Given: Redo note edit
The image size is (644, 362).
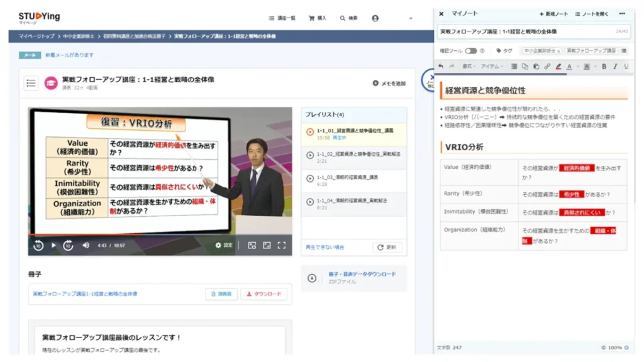Looking at the screenshot, I should click(x=452, y=66).
